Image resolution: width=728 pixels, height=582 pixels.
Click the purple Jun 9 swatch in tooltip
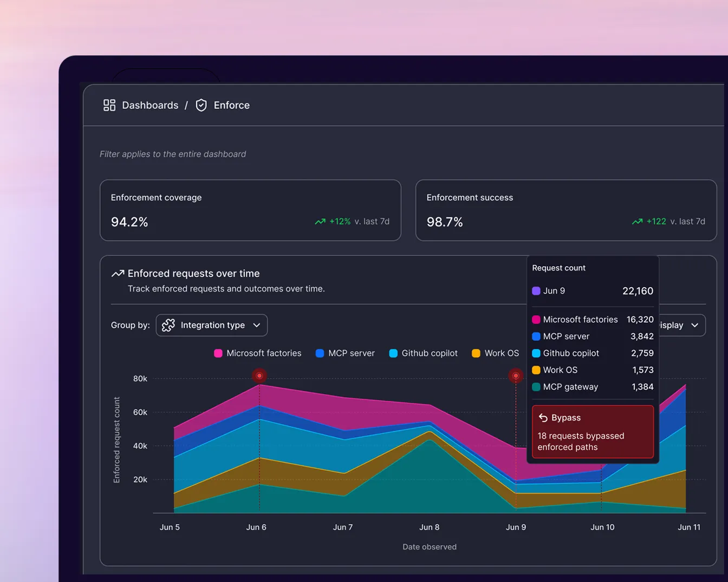pos(536,291)
